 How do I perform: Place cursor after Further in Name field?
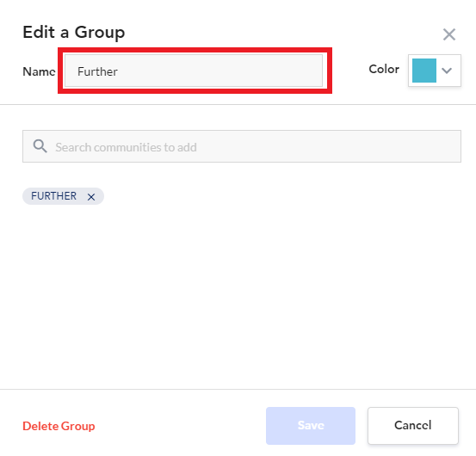click(119, 71)
